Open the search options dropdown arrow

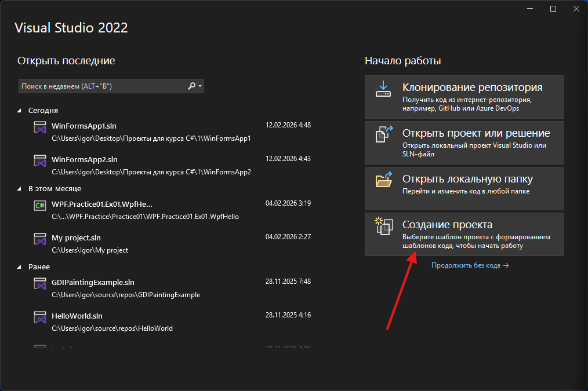coord(200,86)
